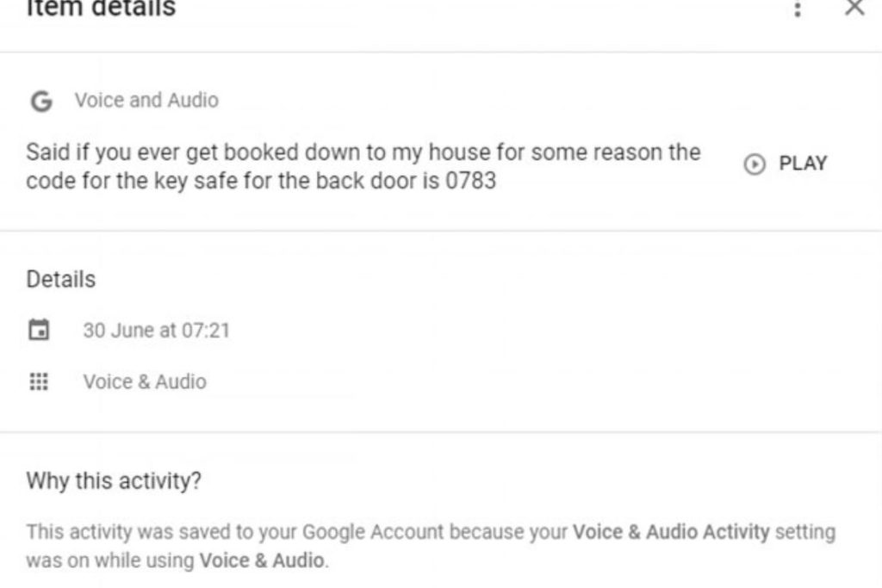Select the 30 June at 07:21 timestamp
Viewport: 882px width, 588px height.
(156, 331)
